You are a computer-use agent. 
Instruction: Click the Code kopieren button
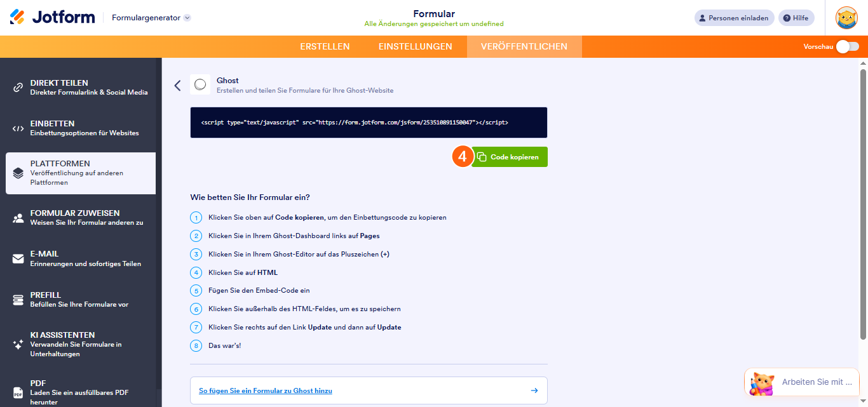(510, 157)
